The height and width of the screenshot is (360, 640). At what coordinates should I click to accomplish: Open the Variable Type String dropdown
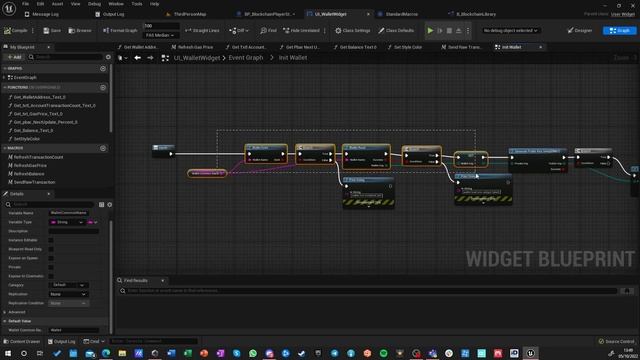(67, 222)
